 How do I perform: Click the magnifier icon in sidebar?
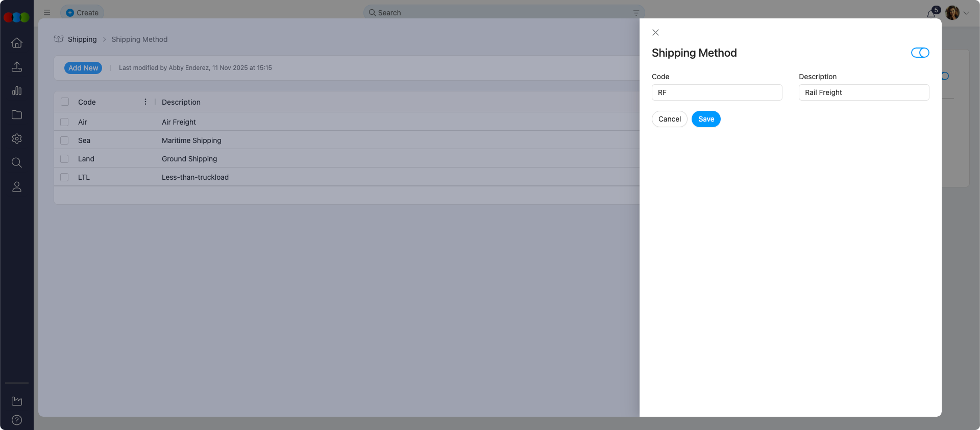17,163
